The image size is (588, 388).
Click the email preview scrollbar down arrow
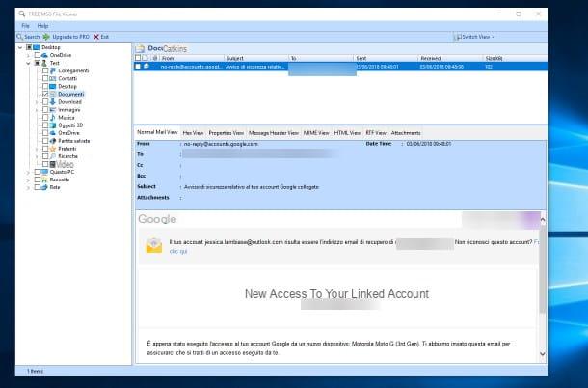point(543,354)
